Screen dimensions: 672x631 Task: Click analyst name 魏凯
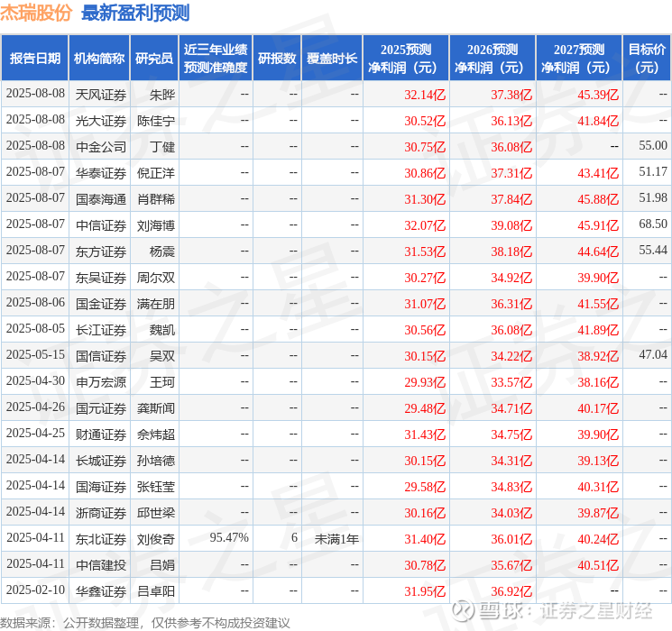point(162,330)
